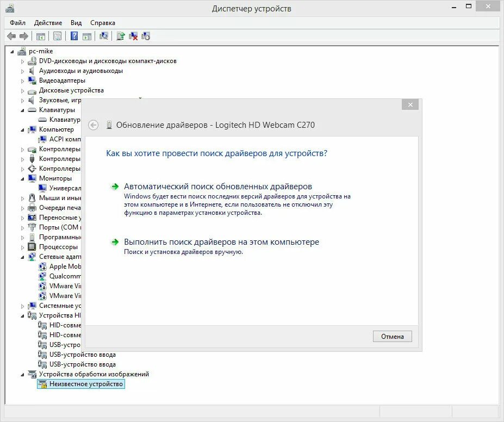Expand the Аудиовходы и аудиовыходы node
The width and height of the screenshot is (504, 422).
pos(22,71)
